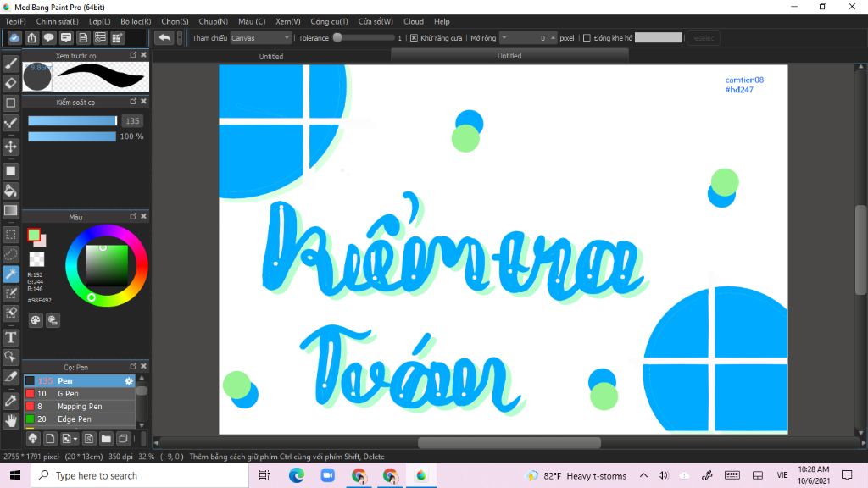The width and height of the screenshot is (868, 488).
Task: Click Windows Start button
Action: [x=15, y=475]
